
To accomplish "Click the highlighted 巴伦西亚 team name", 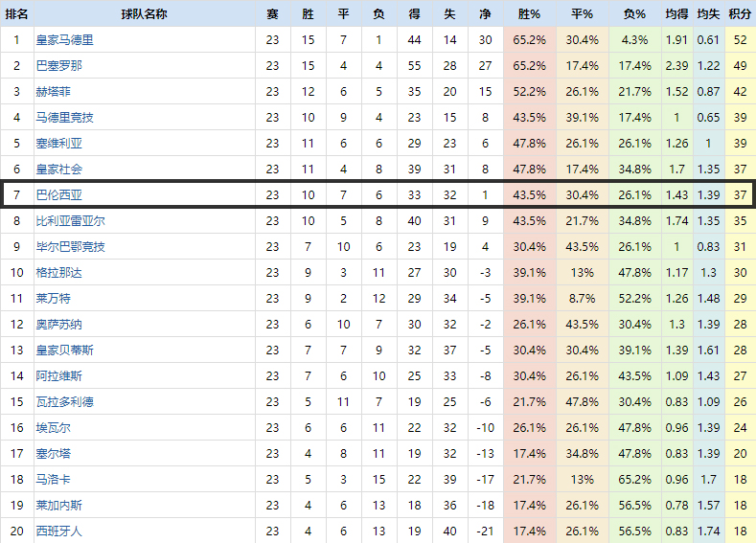I will (x=58, y=195).
